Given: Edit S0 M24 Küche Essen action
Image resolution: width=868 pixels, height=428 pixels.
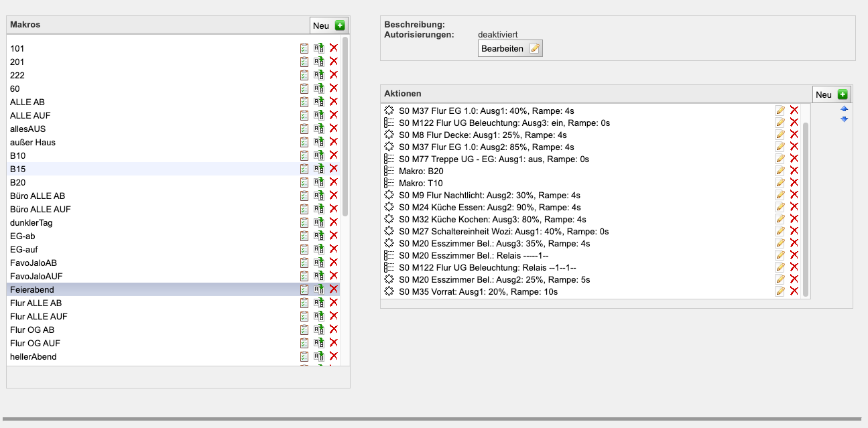Looking at the screenshot, I should 780,208.
